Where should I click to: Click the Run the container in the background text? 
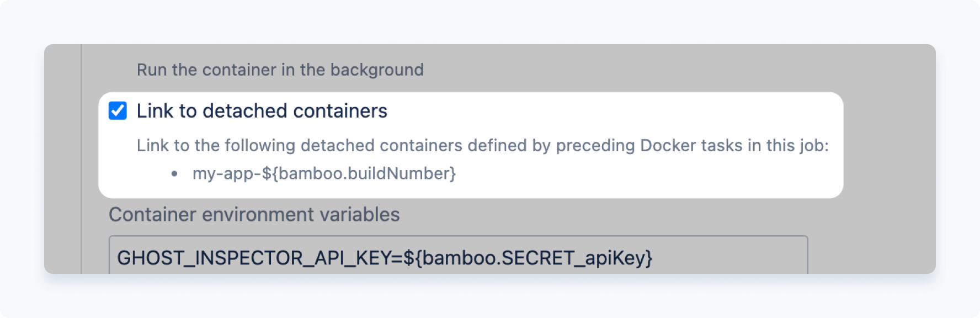pyautogui.click(x=279, y=68)
